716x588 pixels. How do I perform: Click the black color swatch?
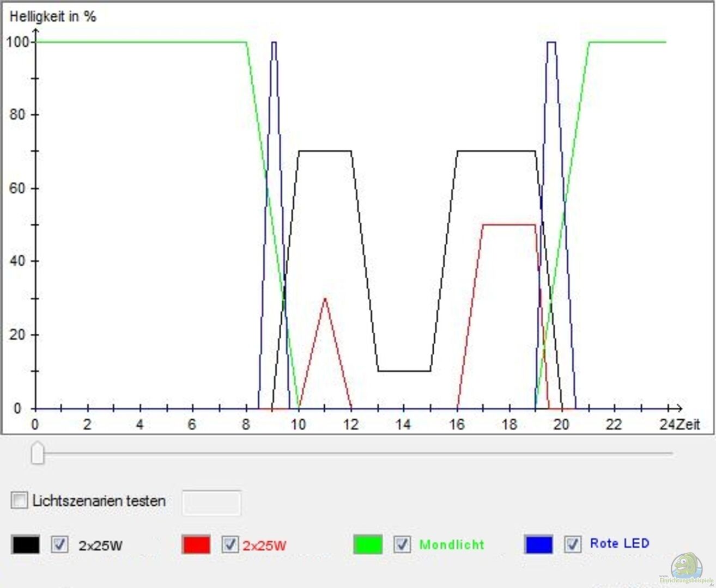point(26,544)
